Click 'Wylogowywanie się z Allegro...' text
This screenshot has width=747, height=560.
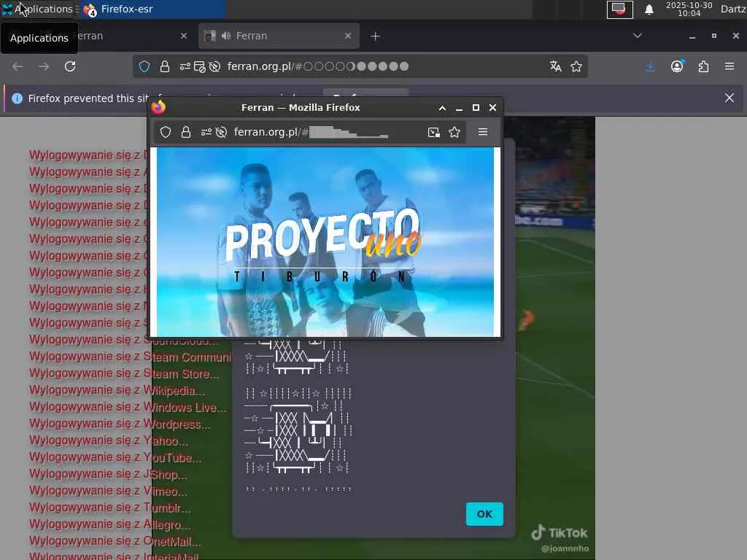109,525
